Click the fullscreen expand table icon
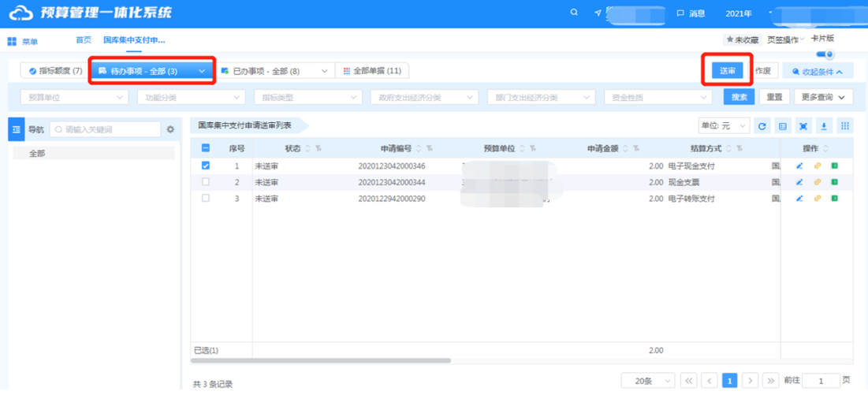 coord(803,126)
